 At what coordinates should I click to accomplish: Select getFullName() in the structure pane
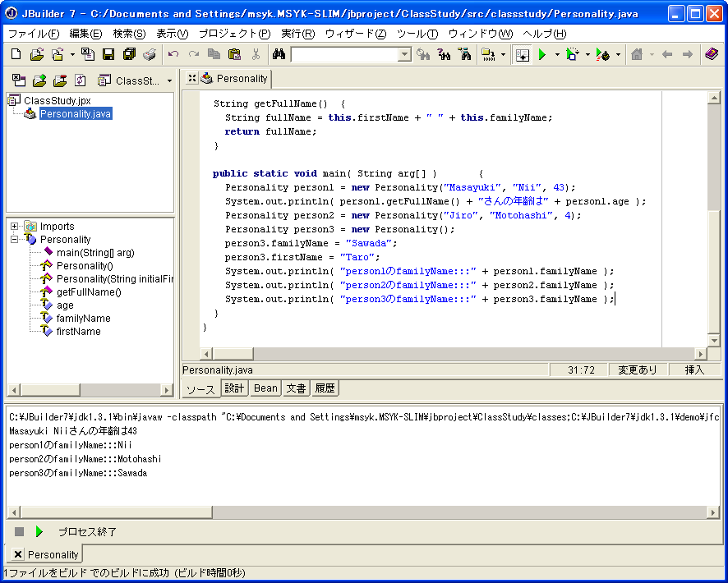(89, 292)
